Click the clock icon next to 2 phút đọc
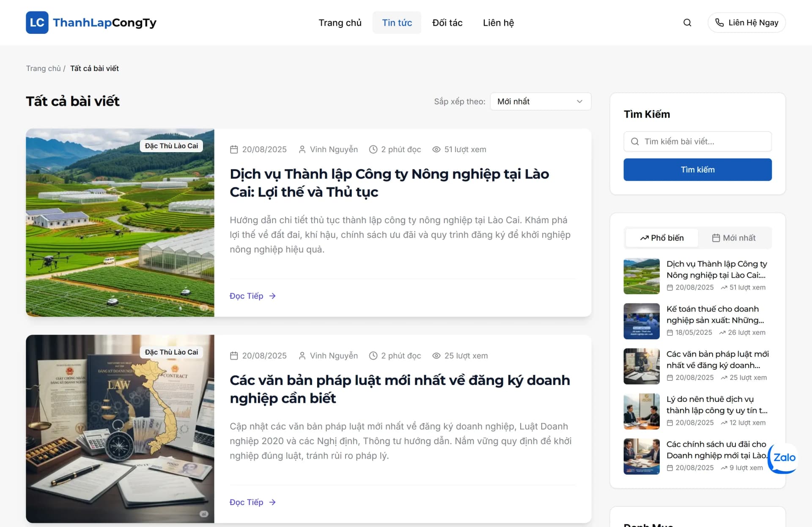This screenshot has width=812, height=527. click(x=373, y=149)
